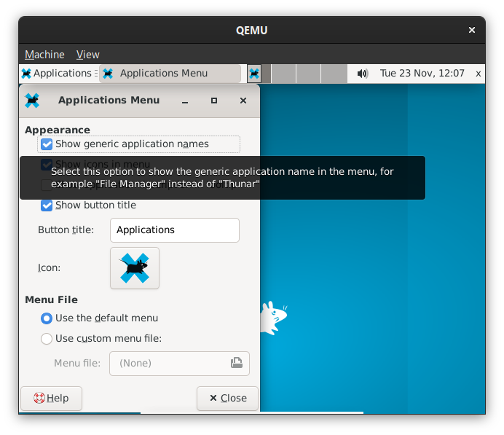The height and width of the screenshot is (435, 504).
Task: Click the Xfce mouse icon beside the workspace switcher
Action: pyautogui.click(x=254, y=74)
